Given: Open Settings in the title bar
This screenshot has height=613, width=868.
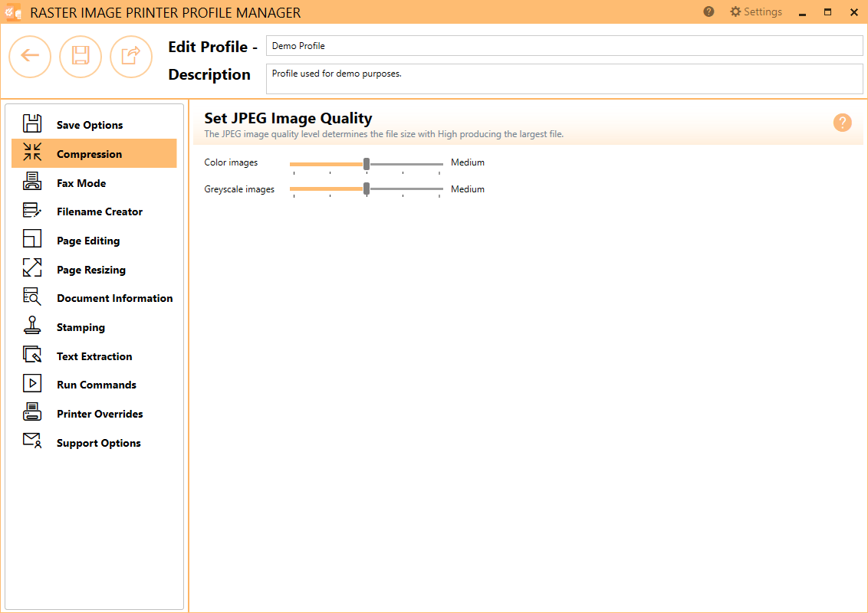Looking at the screenshot, I should pyautogui.click(x=755, y=12).
